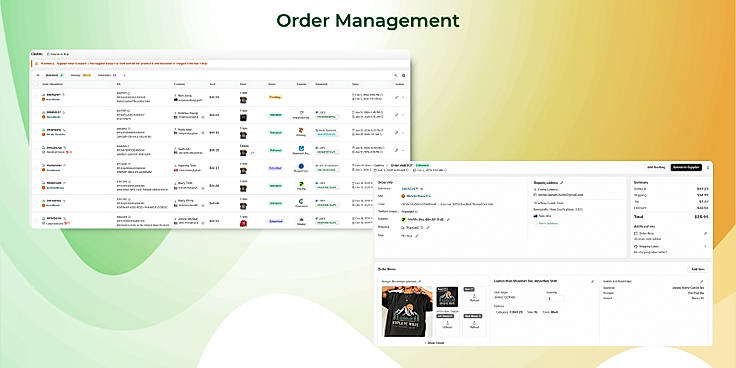Add a new view with the plus tab
Screen dimensions: 736x368
[124, 75]
